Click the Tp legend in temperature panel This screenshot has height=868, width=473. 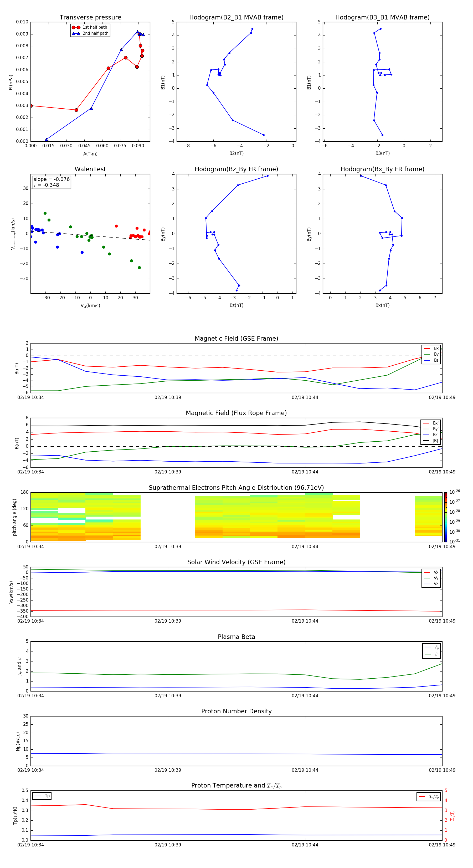pyautogui.click(x=42, y=796)
